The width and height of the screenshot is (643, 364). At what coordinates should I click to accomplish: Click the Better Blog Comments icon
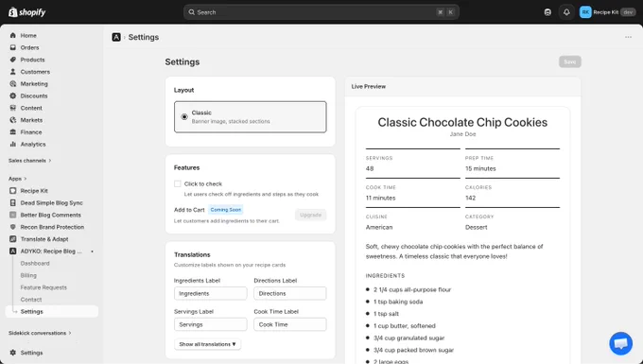tap(13, 216)
